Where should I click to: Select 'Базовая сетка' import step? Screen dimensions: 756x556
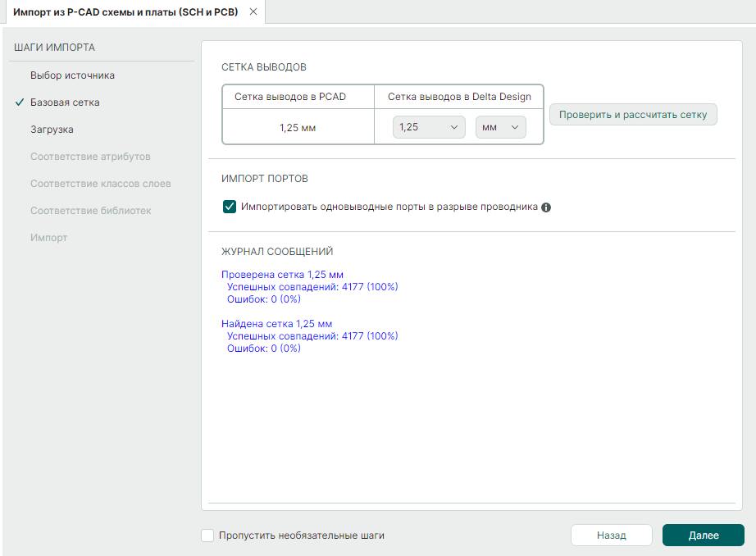click(x=65, y=103)
